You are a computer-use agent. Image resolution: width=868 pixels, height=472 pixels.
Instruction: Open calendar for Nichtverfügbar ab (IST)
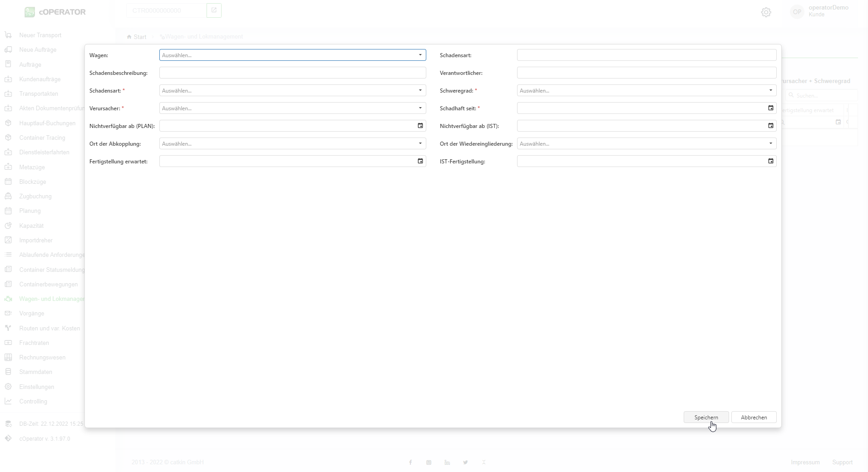click(x=770, y=126)
